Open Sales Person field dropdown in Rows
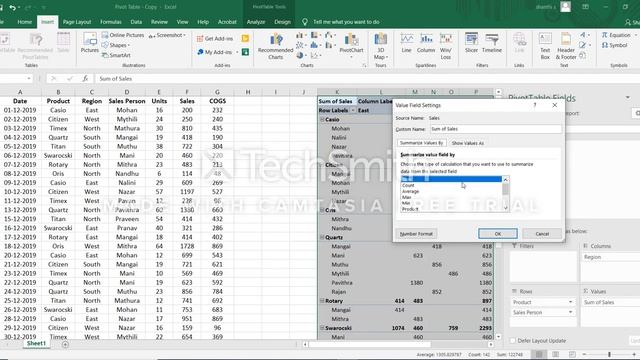This screenshot has height=360, width=640. [570, 312]
